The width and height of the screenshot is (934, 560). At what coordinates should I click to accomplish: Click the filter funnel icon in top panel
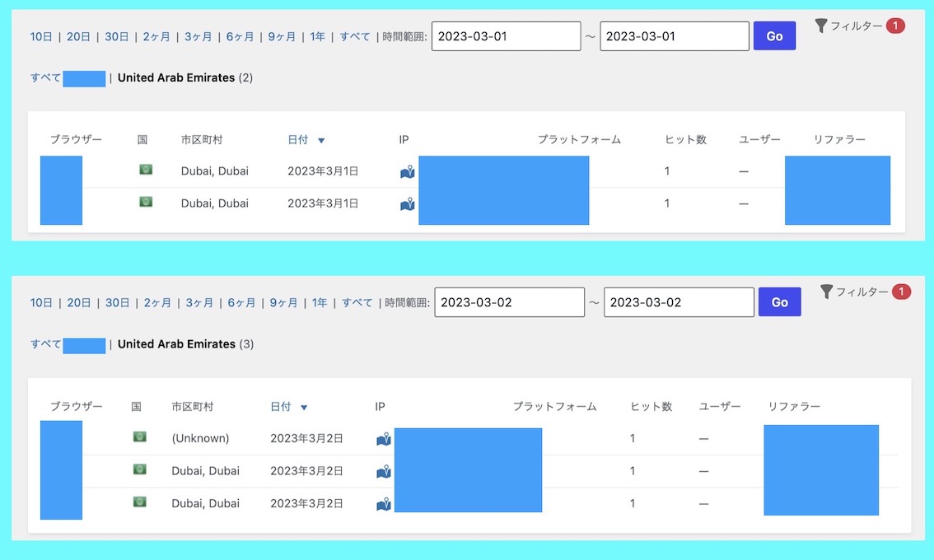(x=820, y=26)
